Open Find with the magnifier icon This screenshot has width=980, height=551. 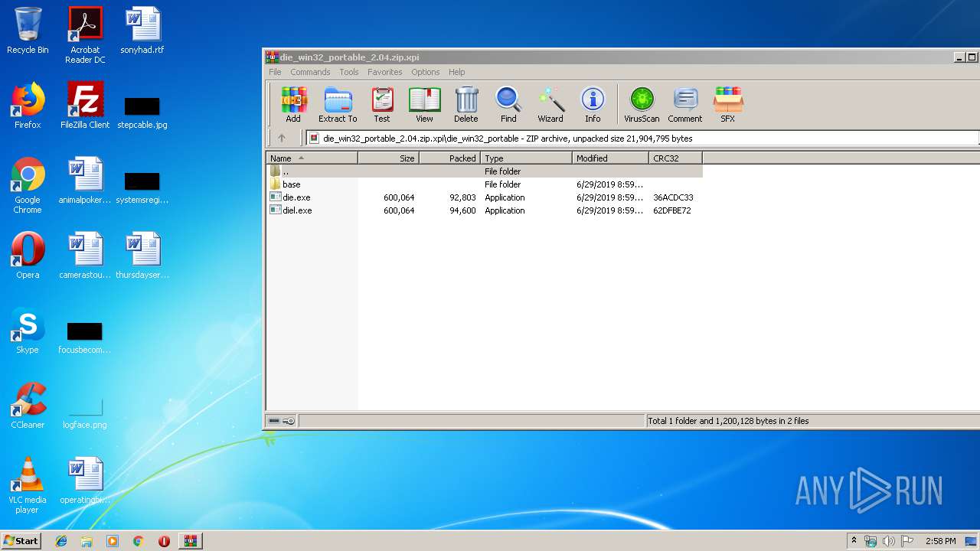[508, 104]
